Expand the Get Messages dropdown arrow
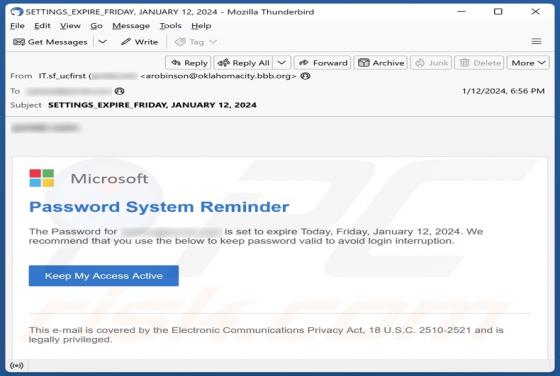This screenshot has height=376, width=560. coord(102,42)
